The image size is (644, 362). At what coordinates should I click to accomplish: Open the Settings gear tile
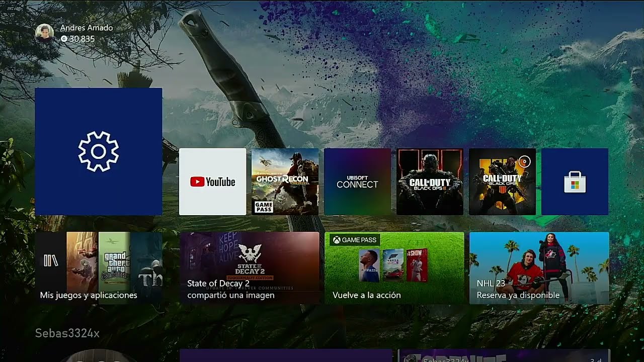99,151
